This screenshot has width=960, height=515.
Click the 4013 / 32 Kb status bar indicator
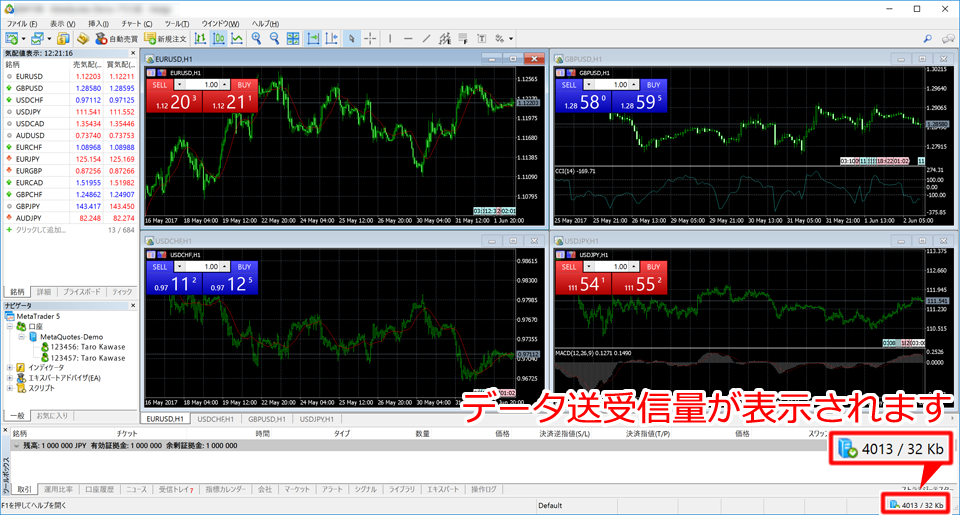pos(916,505)
